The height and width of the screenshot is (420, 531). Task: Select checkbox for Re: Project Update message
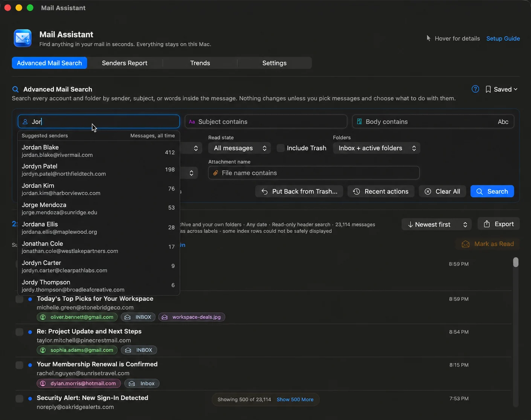click(x=19, y=332)
